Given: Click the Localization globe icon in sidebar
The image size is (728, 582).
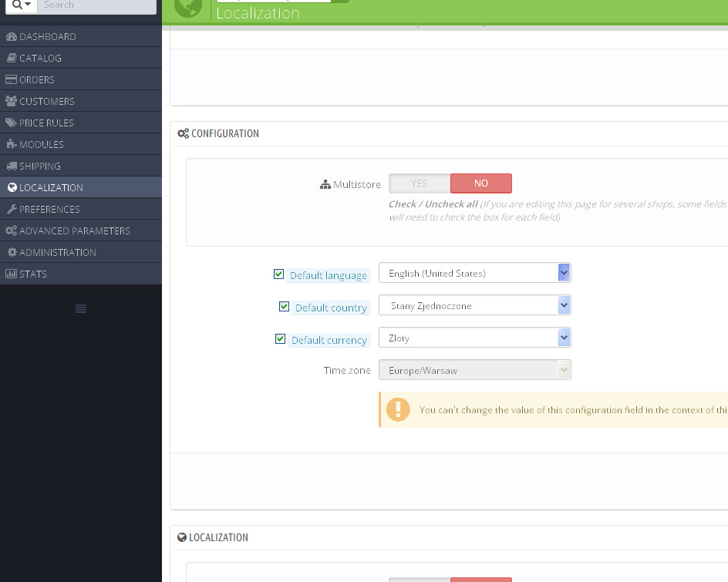Looking at the screenshot, I should pyautogui.click(x=12, y=187).
